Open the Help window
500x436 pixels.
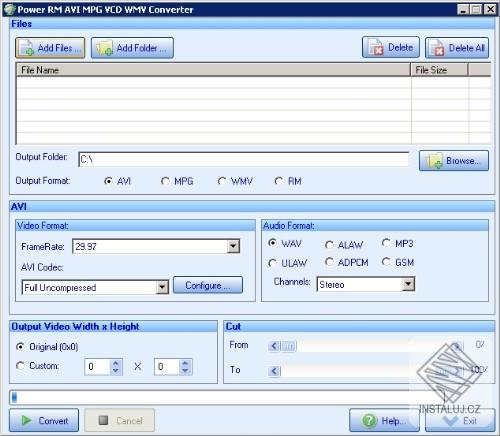[x=384, y=420]
